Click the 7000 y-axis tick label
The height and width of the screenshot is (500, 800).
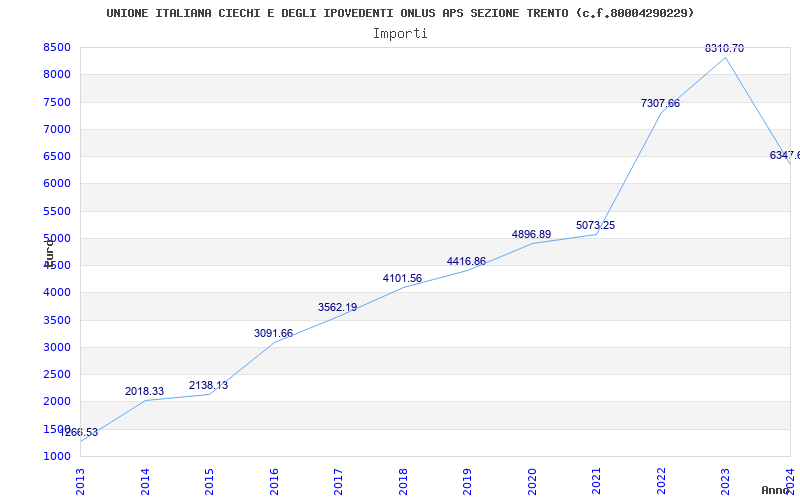coord(57,129)
